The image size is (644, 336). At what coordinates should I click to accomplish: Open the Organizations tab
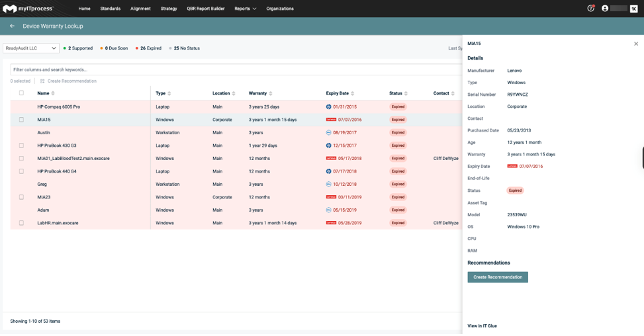[280, 9]
